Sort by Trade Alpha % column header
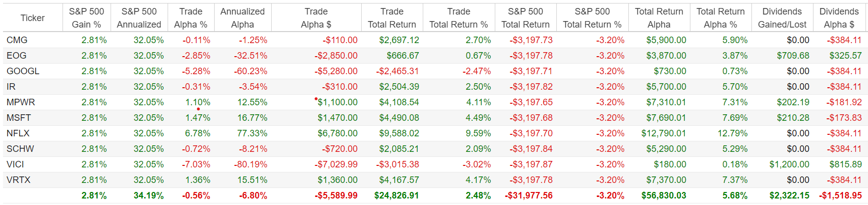The height and width of the screenshot is (205, 868). (191, 18)
